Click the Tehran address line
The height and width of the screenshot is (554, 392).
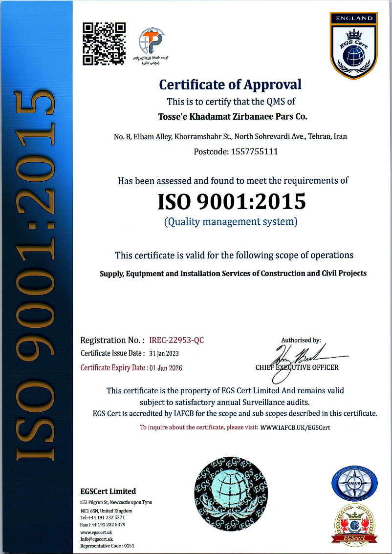pos(231,137)
